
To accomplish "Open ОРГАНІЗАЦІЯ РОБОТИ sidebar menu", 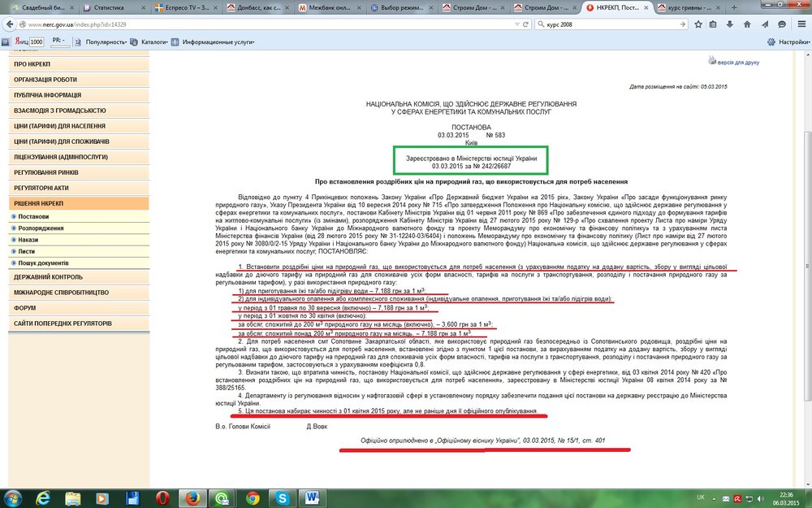I will pyautogui.click(x=79, y=80).
